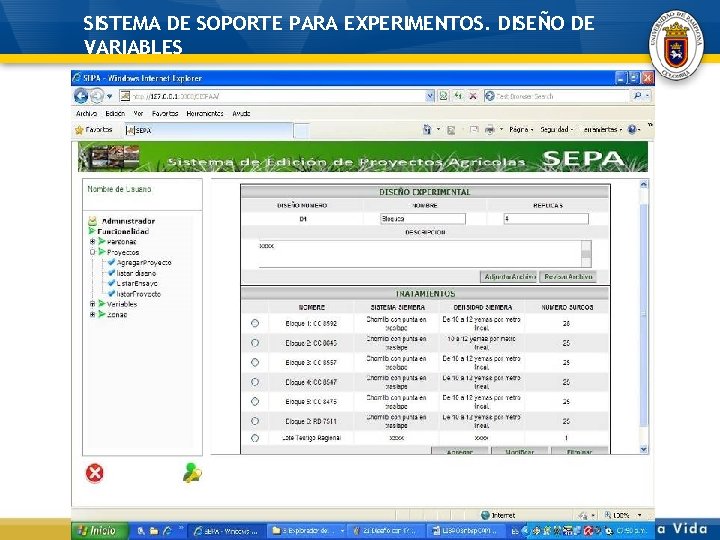Open the Herramientas menu in menu bar
This screenshot has width=720, height=540.
pyautogui.click(x=205, y=113)
